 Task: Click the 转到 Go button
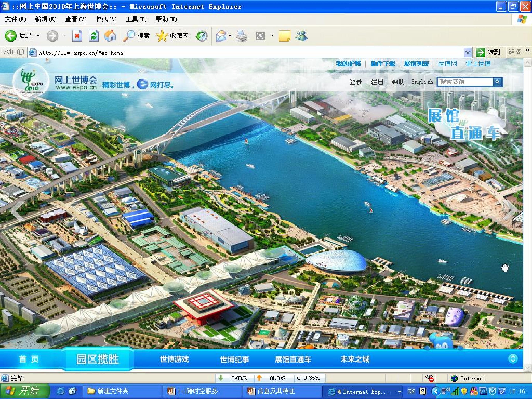tap(488, 52)
